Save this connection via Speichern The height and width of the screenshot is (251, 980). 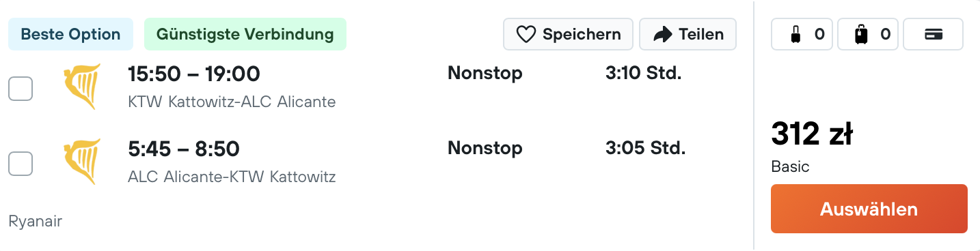[569, 34]
